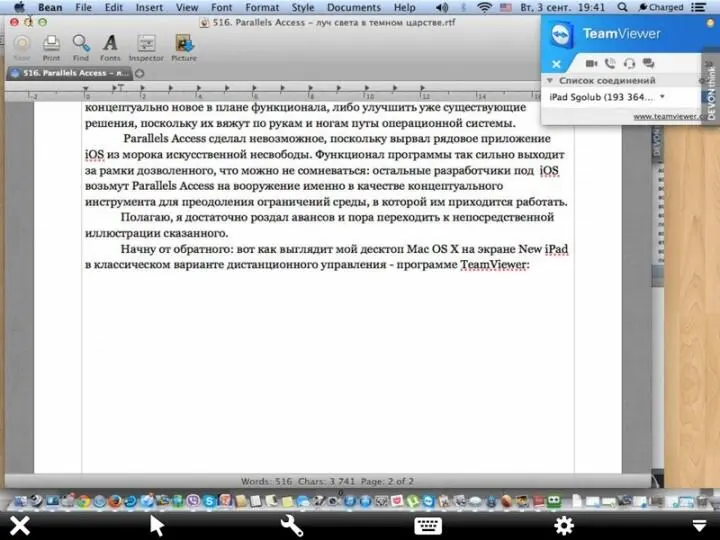Screen dimensions: 720x540
Task: Click the Spotlight search icon
Action: coord(622,7)
